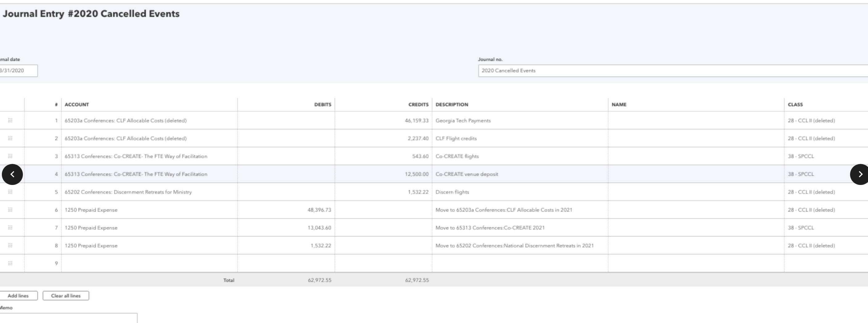Click drag handle icon for row 1
868x323 pixels.
[x=10, y=120]
